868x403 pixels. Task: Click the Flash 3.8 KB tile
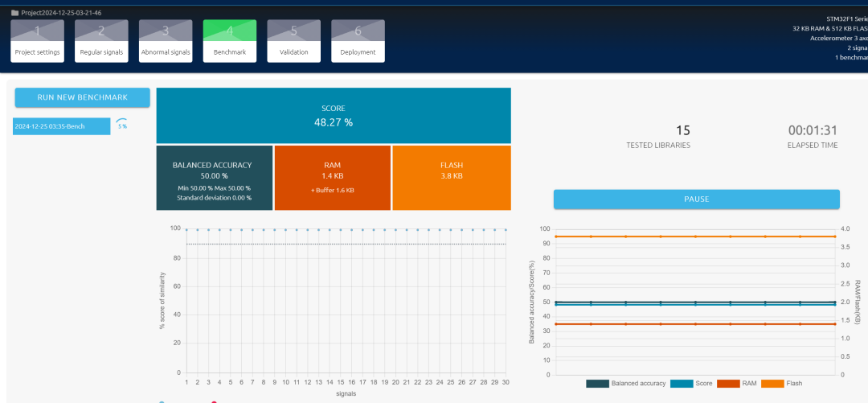(451, 177)
